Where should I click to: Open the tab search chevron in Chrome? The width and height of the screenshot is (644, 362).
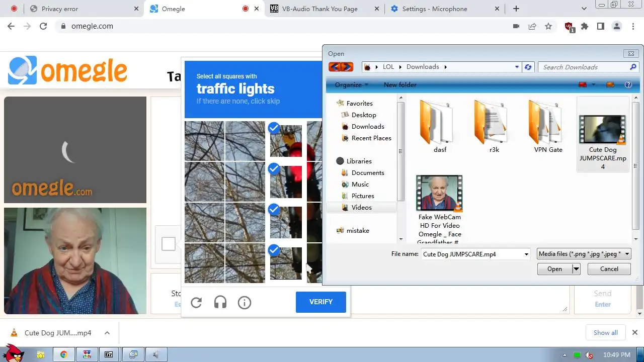coord(584,9)
